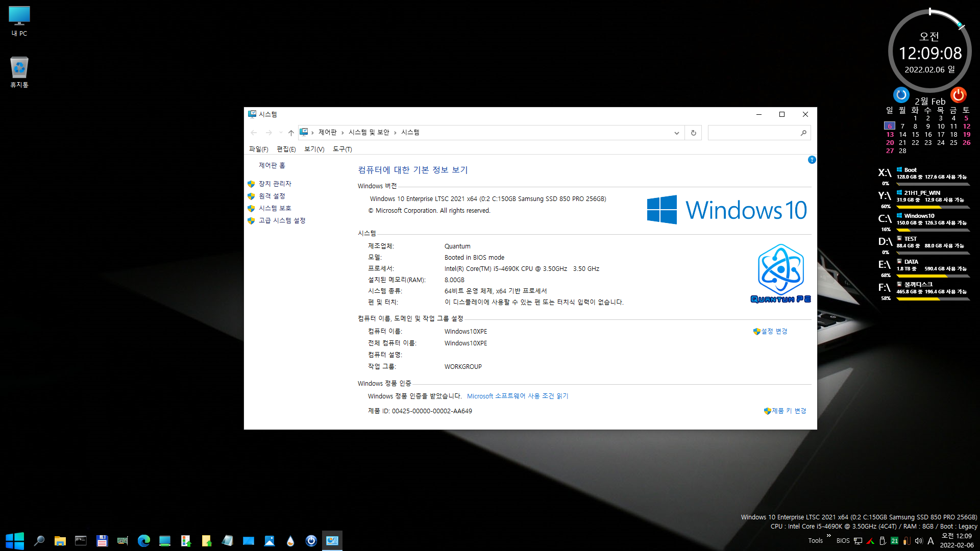
Task: Click the BIOS label in the tray
Action: pos(843,541)
